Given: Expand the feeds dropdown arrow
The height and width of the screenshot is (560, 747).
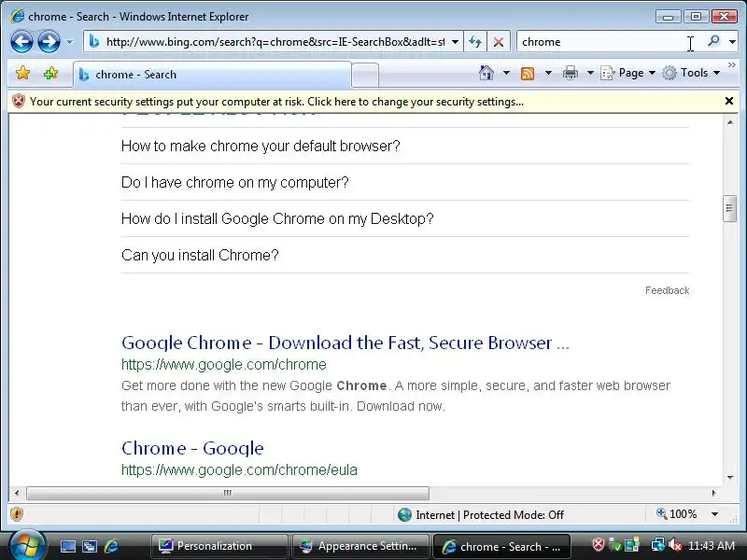Looking at the screenshot, I should [x=548, y=73].
